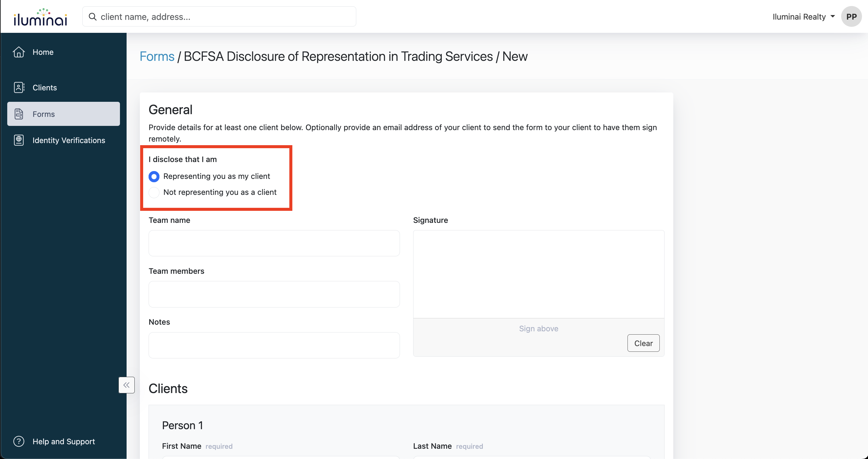The width and height of the screenshot is (868, 459).
Task: Click into the Team name field
Action: click(274, 243)
